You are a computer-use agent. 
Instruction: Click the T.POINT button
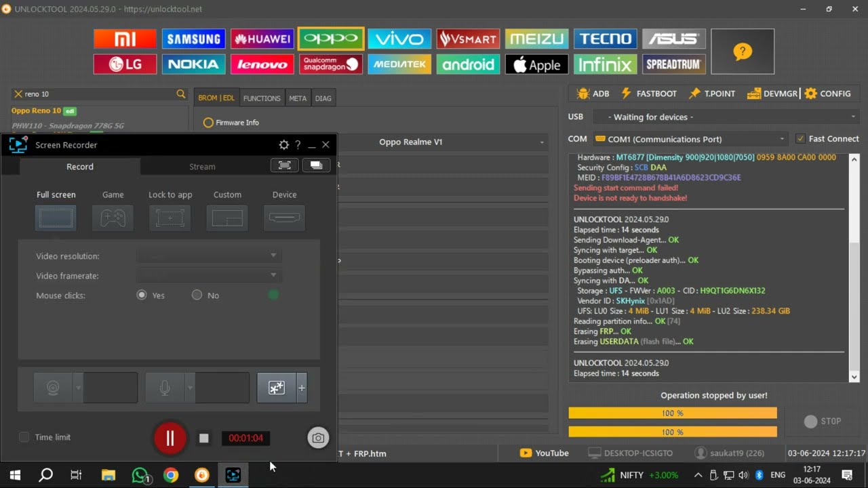[712, 94]
